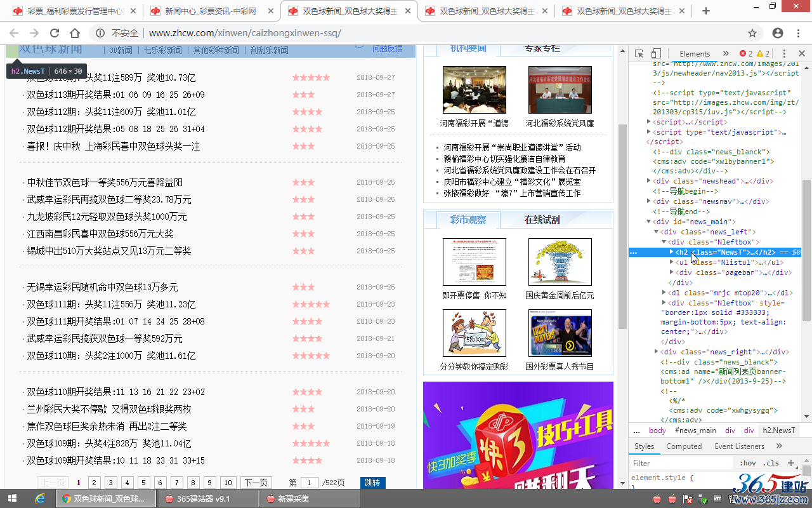Launch Internet Explorer from the taskbar

[40, 498]
